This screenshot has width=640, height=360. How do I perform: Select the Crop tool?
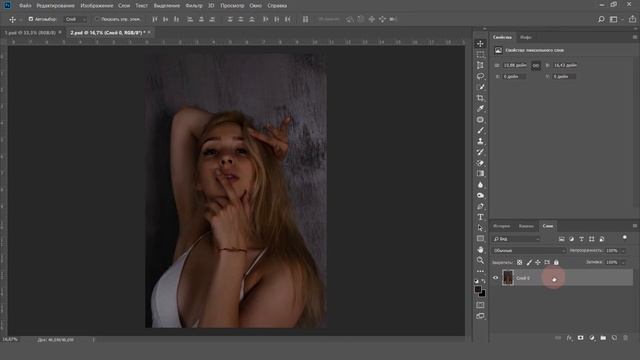[480, 98]
